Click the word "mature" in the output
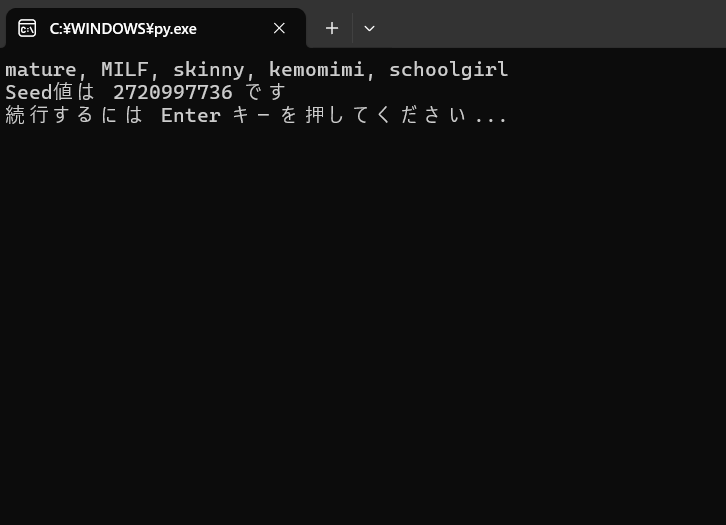The image size is (726, 525). point(41,70)
